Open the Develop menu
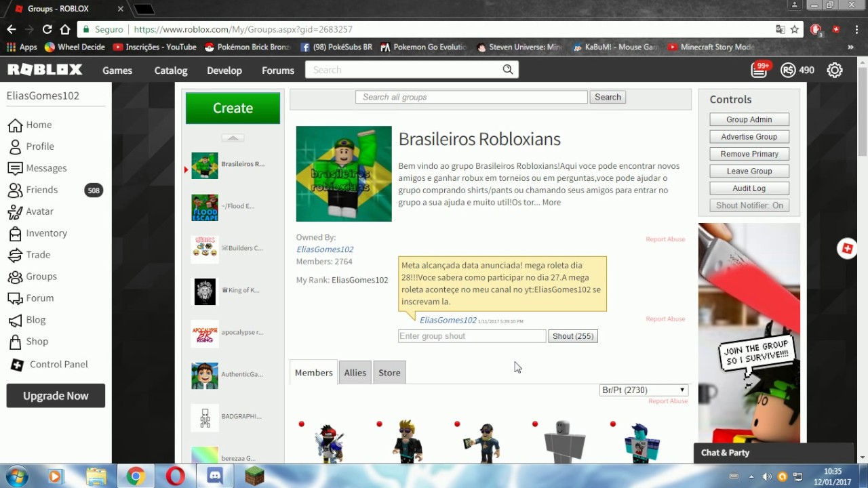 click(224, 70)
